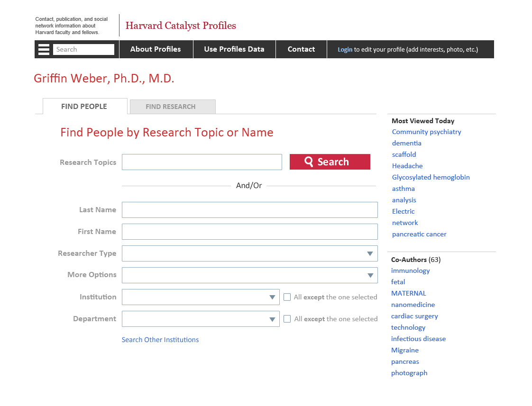Open the immunology link
The height and width of the screenshot is (406, 532).
411,271
